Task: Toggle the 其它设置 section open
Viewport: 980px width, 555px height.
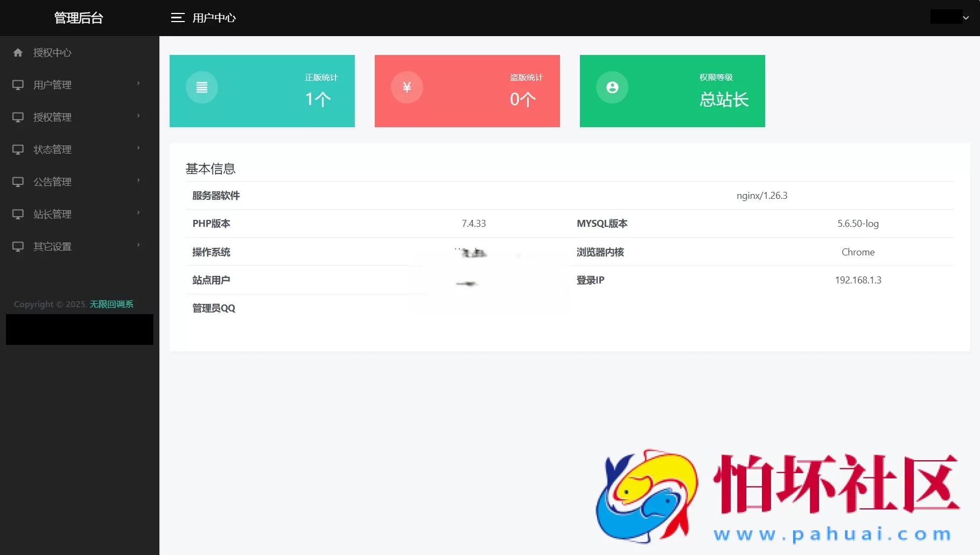Action: [x=138, y=246]
